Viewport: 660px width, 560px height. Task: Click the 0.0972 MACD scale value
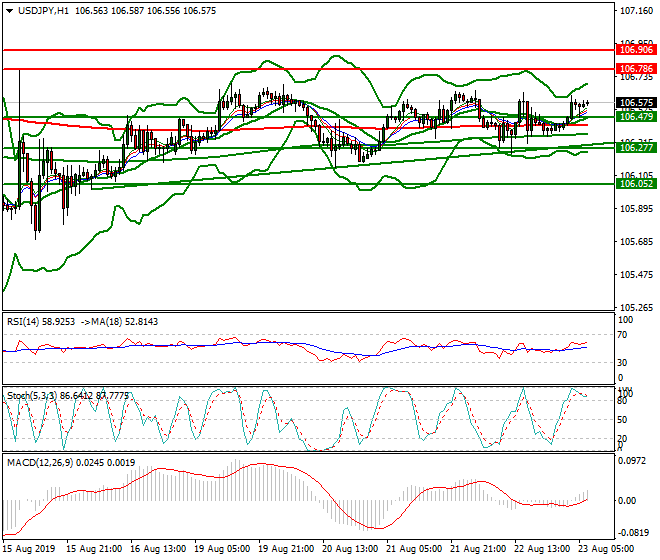coord(632,461)
